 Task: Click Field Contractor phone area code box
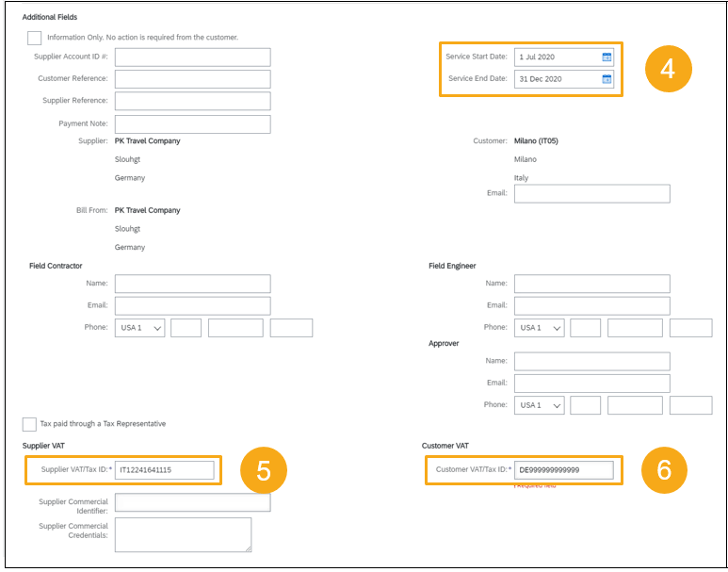click(186, 328)
